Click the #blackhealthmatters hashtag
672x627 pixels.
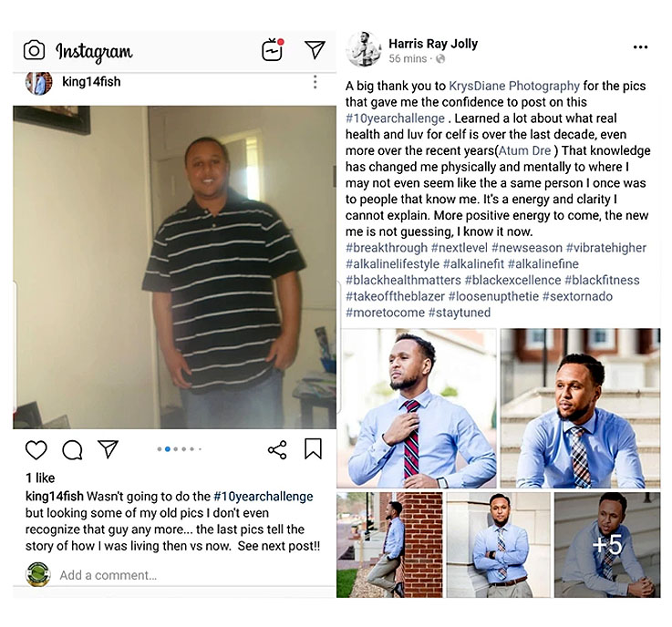(x=403, y=280)
